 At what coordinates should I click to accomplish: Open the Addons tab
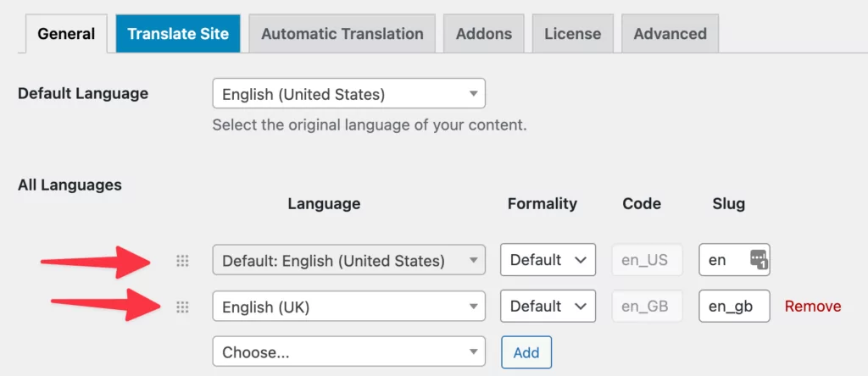coord(484,34)
